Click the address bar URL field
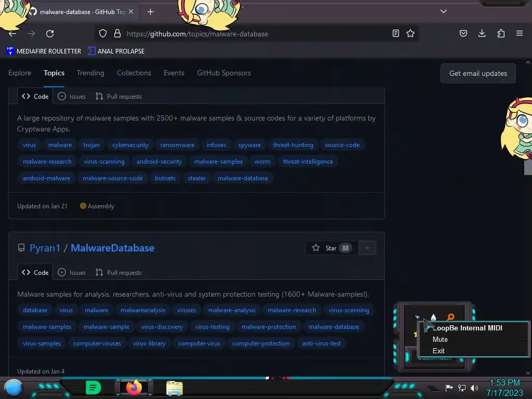 [x=258, y=34]
